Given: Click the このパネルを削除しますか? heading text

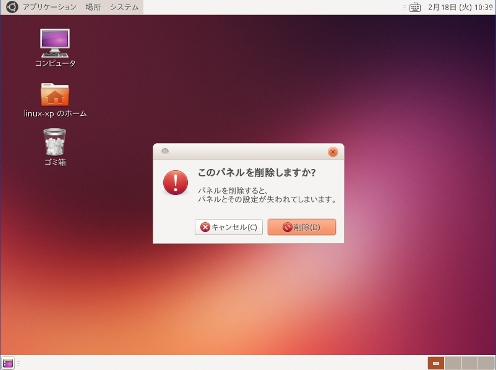Looking at the screenshot, I should point(257,172).
